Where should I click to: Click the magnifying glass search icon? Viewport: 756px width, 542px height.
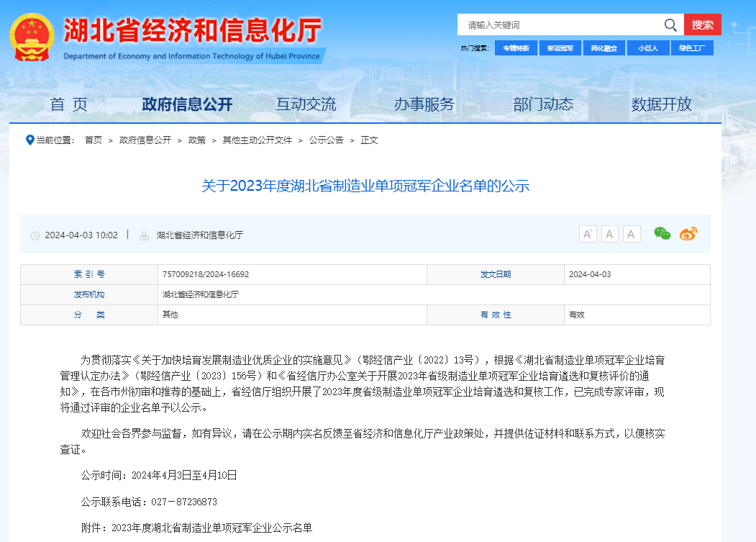pyautogui.click(x=670, y=25)
